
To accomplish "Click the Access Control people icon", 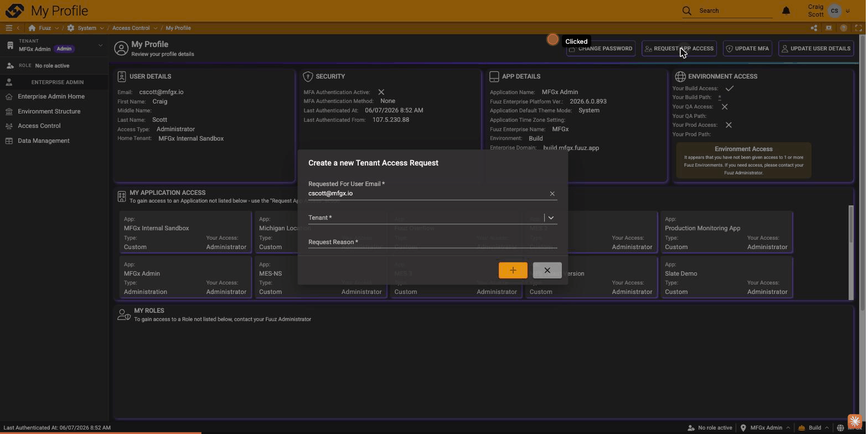I will [x=9, y=126].
